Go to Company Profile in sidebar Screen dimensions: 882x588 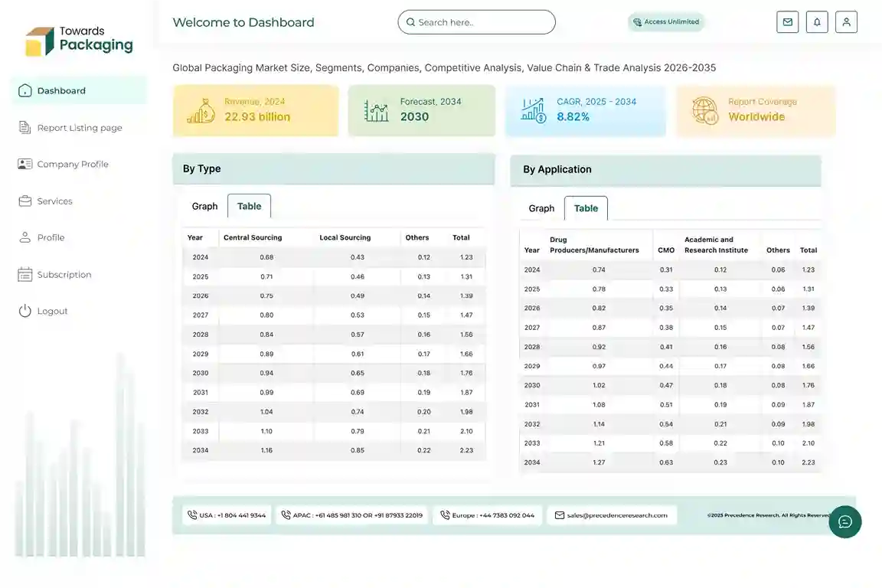pos(72,165)
